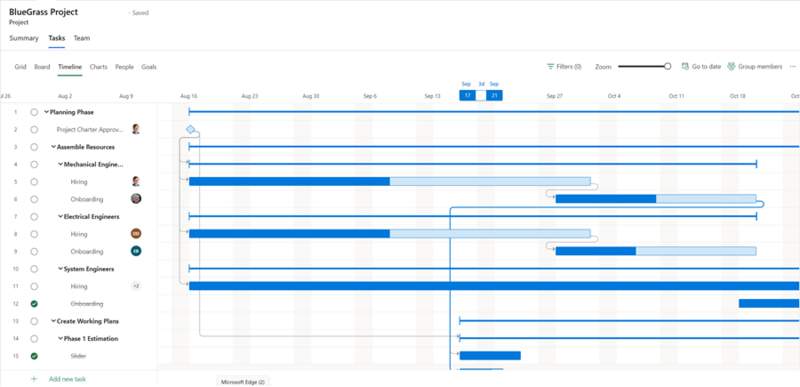Switch to Grid view
Screen dimensions: 800x387
click(20, 67)
